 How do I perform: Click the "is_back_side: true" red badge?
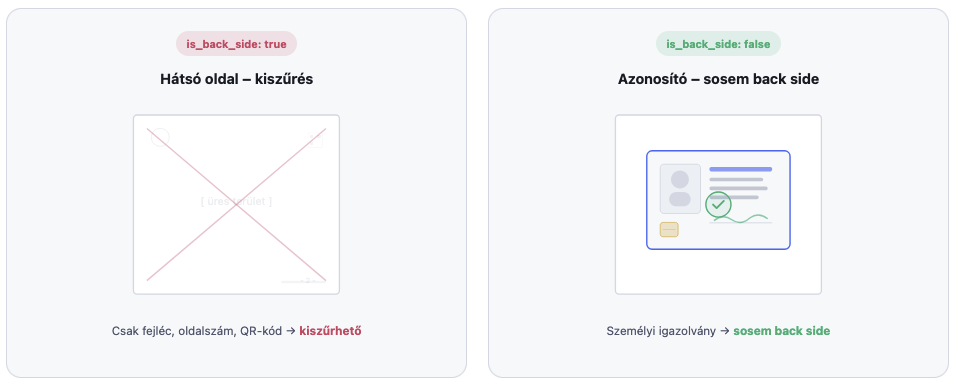coord(236,44)
